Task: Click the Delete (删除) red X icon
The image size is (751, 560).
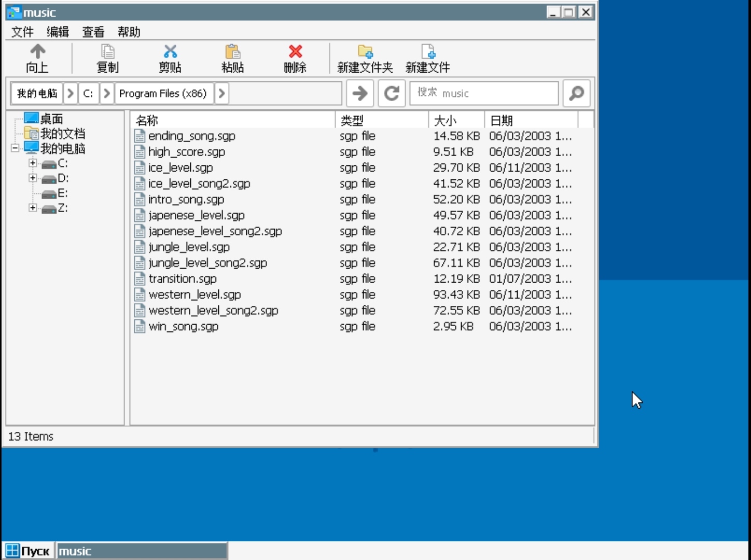Action: pos(296,51)
